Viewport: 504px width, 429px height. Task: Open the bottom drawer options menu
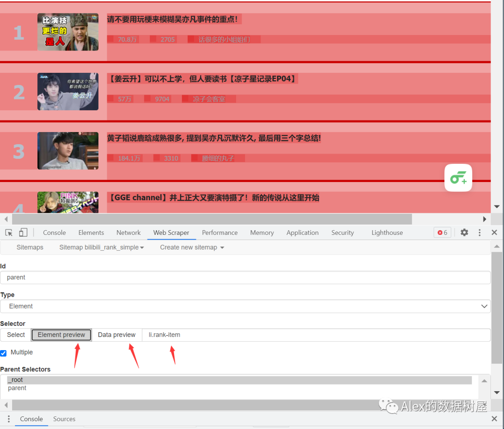click(x=9, y=419)
